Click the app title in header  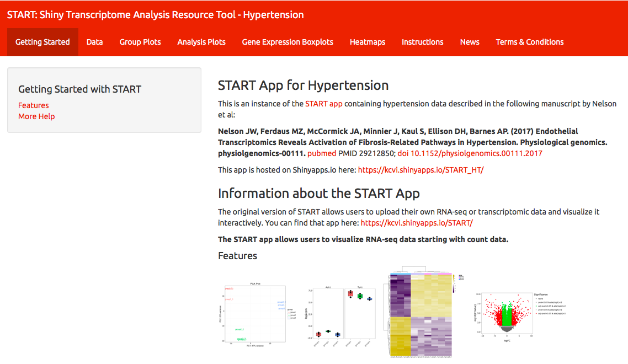click(156, 15)
